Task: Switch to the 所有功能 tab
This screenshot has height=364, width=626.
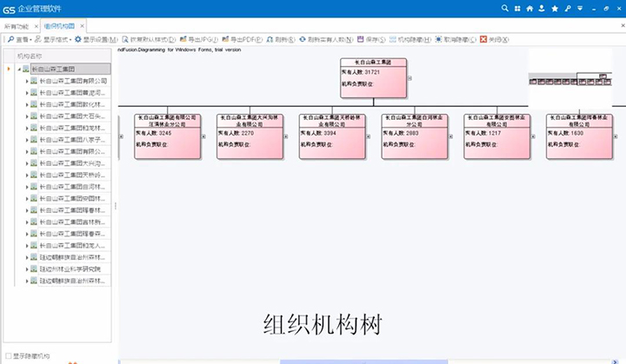Action: tap(17, 26)
